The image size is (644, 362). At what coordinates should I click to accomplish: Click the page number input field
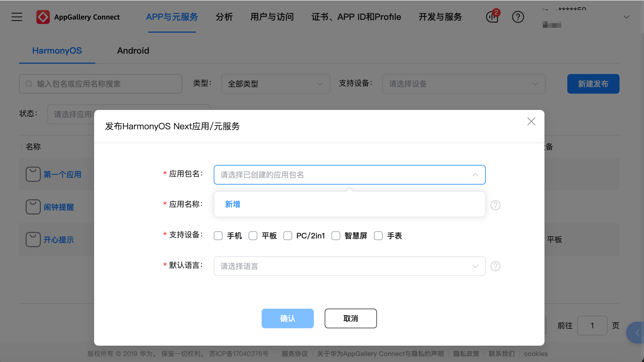pos(592,326)
